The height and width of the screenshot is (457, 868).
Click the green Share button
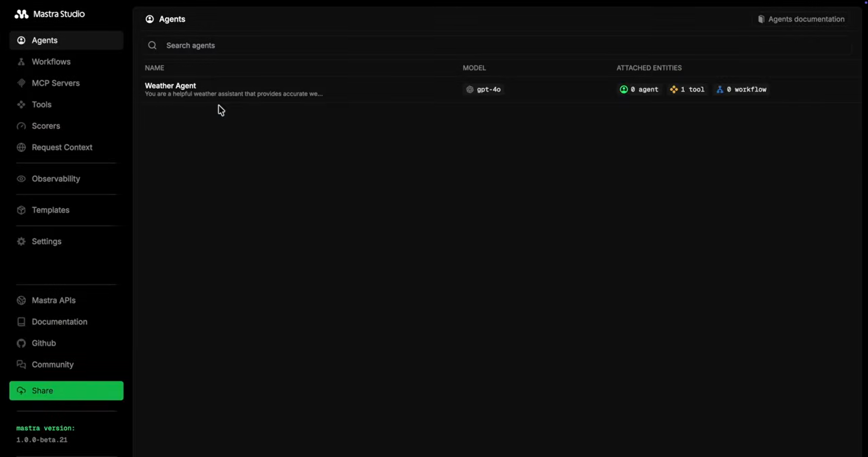pyautogui.click(x=67, y=390)
